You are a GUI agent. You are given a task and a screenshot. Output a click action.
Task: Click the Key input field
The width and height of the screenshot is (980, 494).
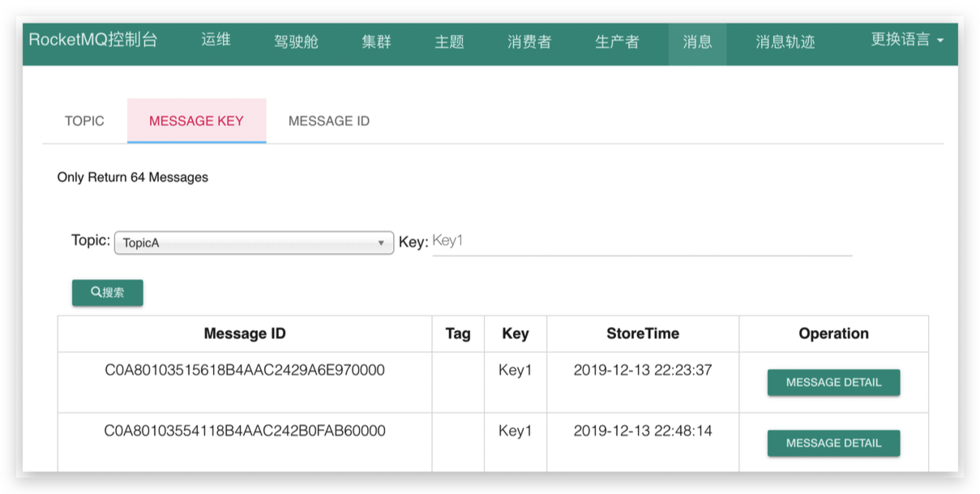tap(640, 242)
